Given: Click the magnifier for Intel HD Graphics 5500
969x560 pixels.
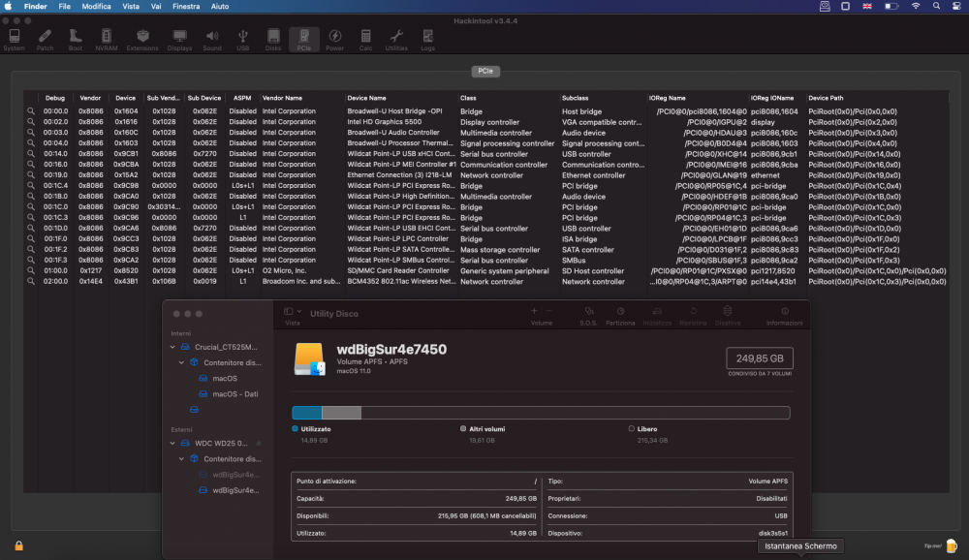Looking at the screenshot, I should [31, 122].
